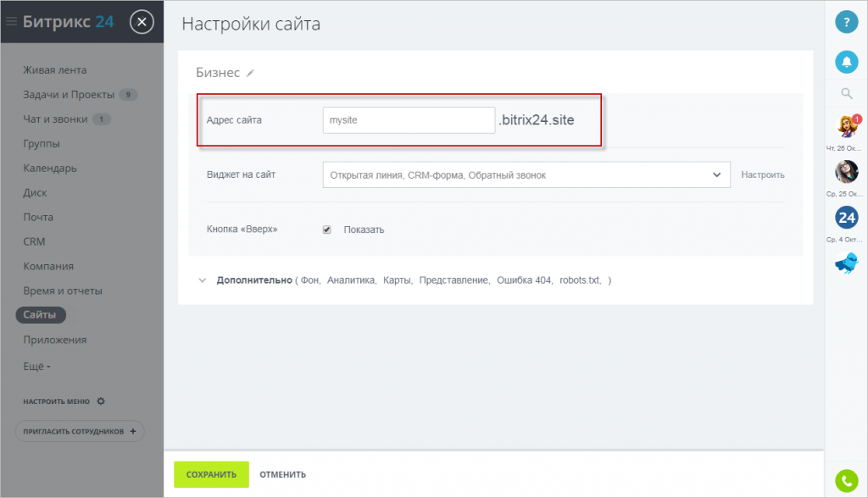Open Чат и звонки in the sidebar
Viewport: 868px width, 498px height.
(x=55, y=119)
